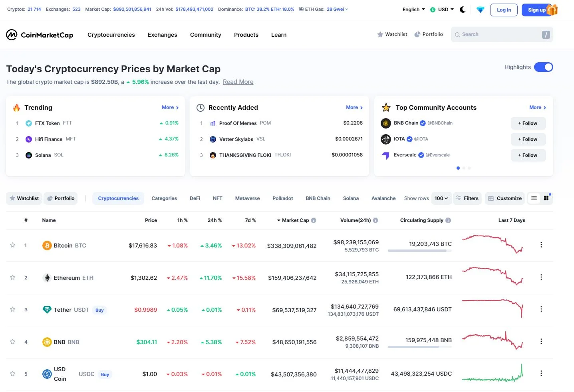Select the Categories tab

(164, 198)
